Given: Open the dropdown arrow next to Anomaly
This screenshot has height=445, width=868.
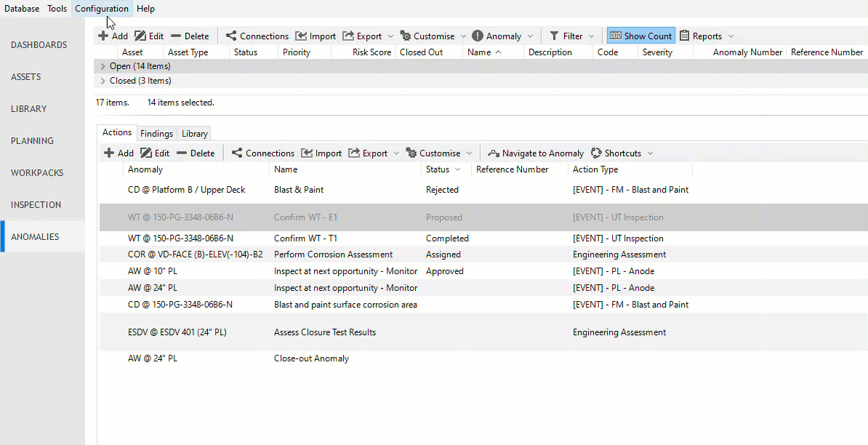Looking at the screenshot, I should 530,36.
